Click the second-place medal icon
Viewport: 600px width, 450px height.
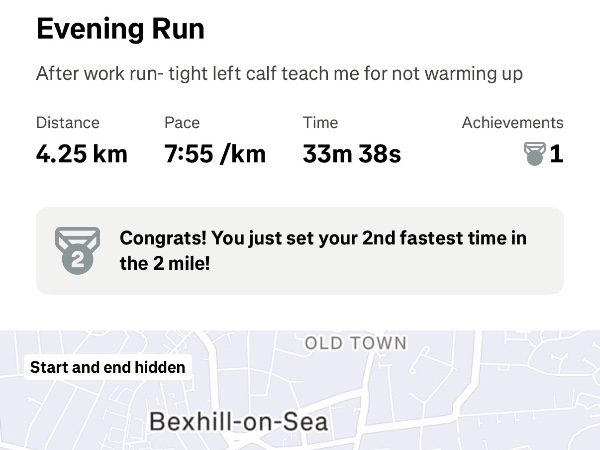click(77, 250)
